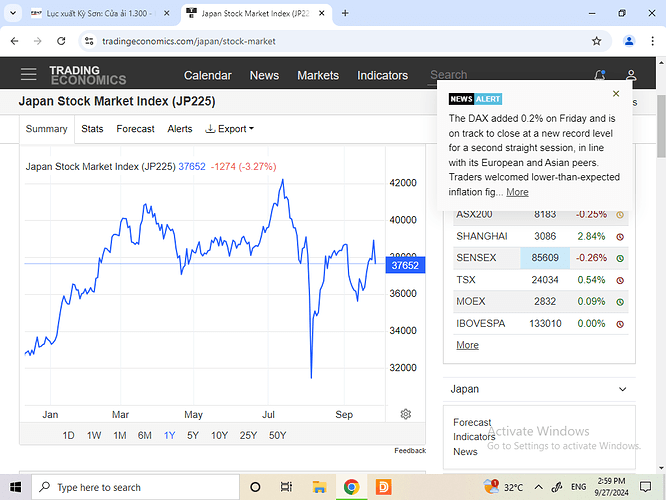Reload the page

[61, 41]
